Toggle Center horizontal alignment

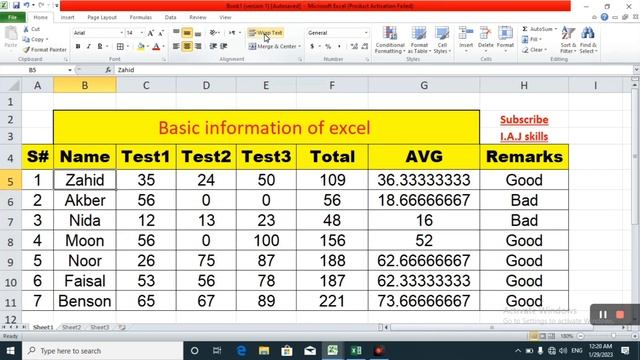(187, 47)
